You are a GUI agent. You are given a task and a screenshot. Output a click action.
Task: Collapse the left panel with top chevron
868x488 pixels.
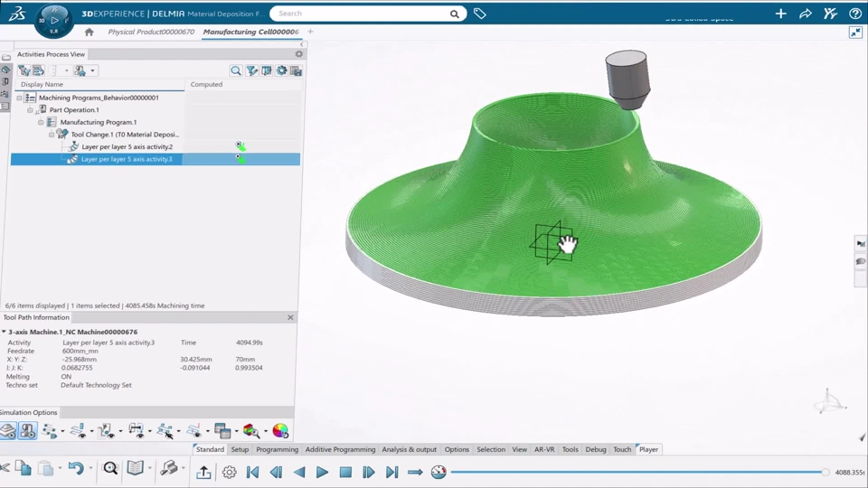(302, 44)
